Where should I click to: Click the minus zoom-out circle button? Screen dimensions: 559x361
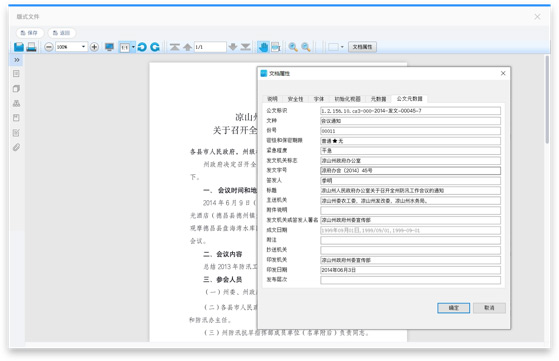tap(49, 47)
